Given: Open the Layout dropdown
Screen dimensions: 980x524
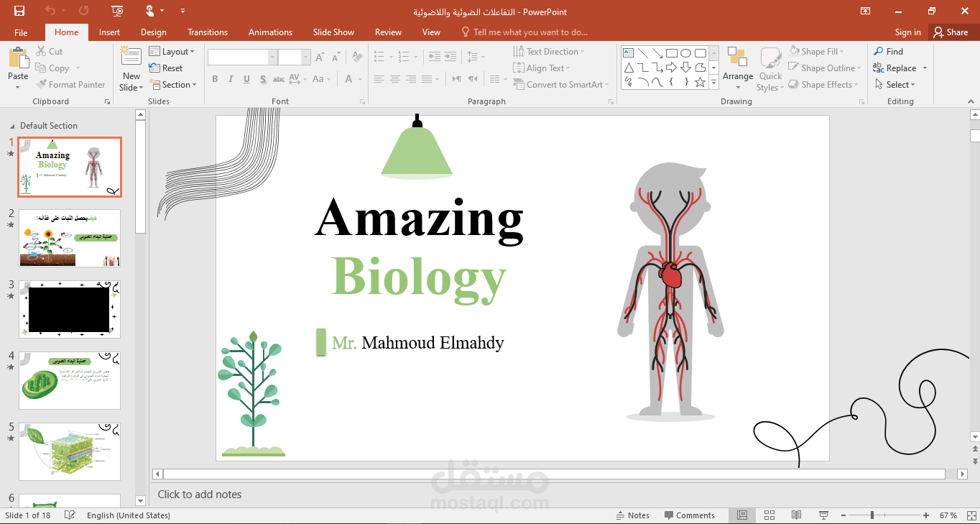Looking at the screenshot, I should [x=172, y=52].
